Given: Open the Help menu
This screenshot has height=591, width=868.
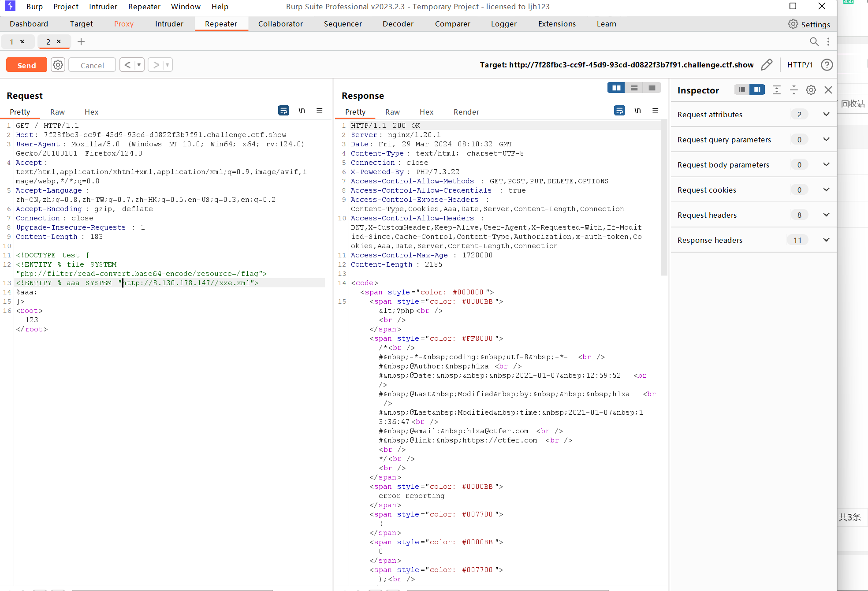Looking at the screenshot, I should tap(220, 7).
